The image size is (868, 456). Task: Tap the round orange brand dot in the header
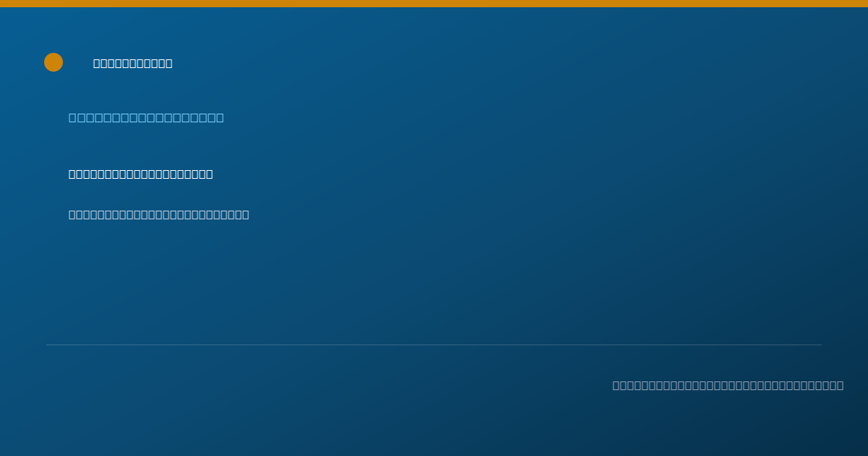[54, 62]
